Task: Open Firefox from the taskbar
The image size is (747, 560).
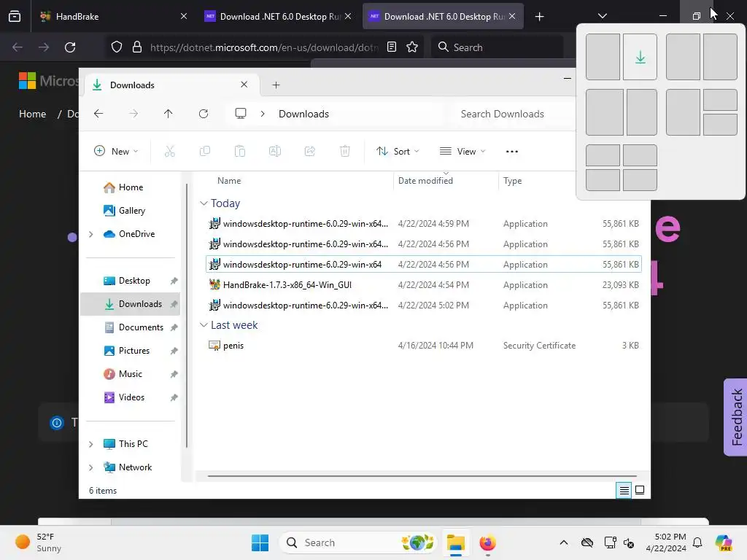Action: click(x=487, y=542)
